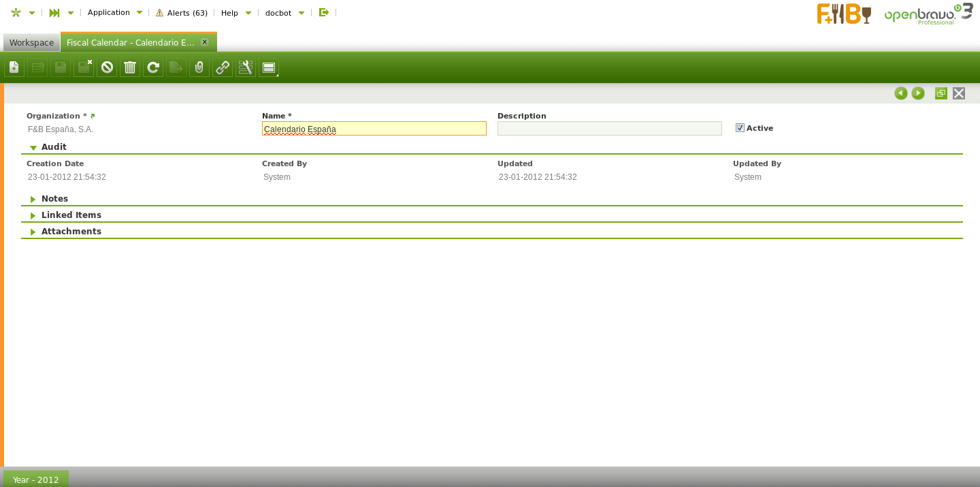Viewport: 980px width, 487px height.
Task: Go to the next record arrow
Action: [x=918, y=93]
